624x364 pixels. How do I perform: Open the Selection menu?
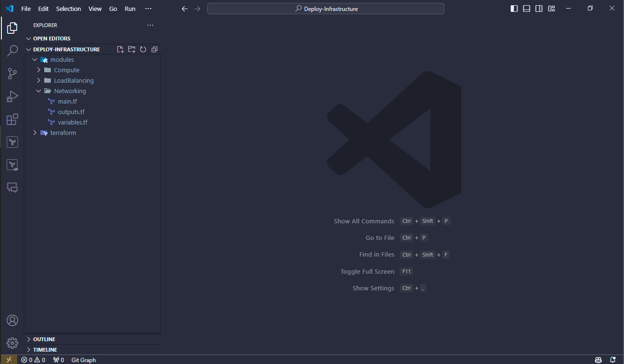[x=68, y=9]
